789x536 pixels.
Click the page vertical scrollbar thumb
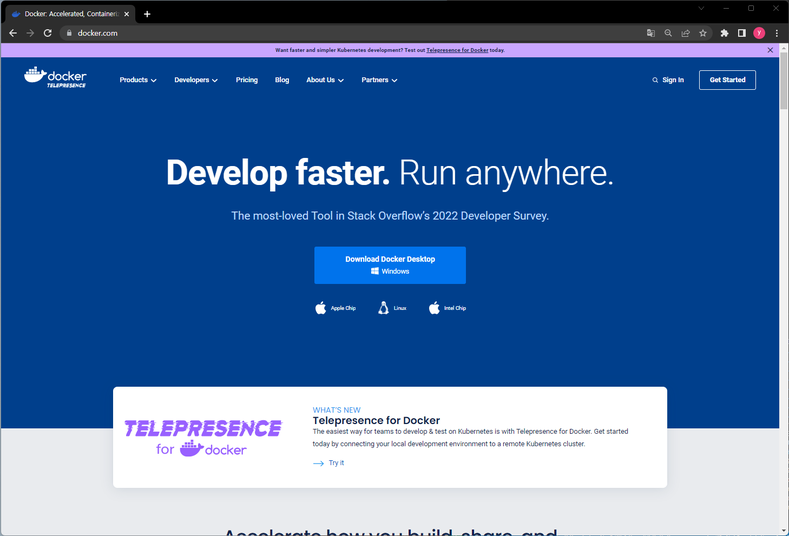tap(784, 79)
